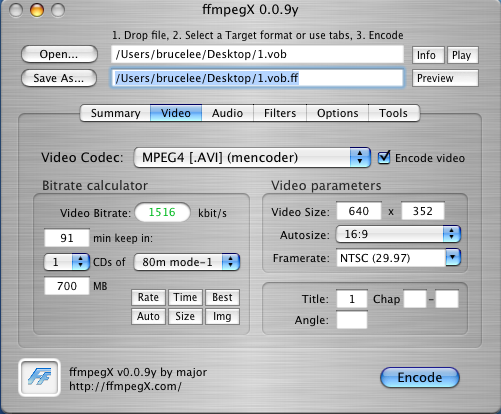Select the Summary tab
The image size is (501, 414).
coord(115,113)
